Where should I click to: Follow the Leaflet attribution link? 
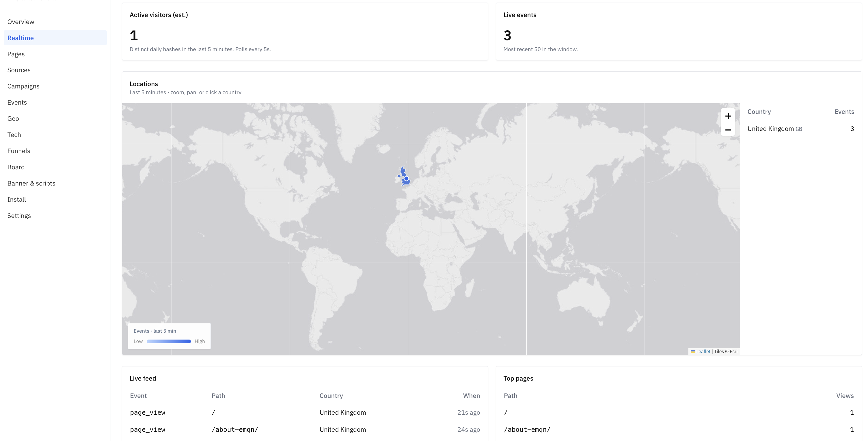click(x=703, y=351)
